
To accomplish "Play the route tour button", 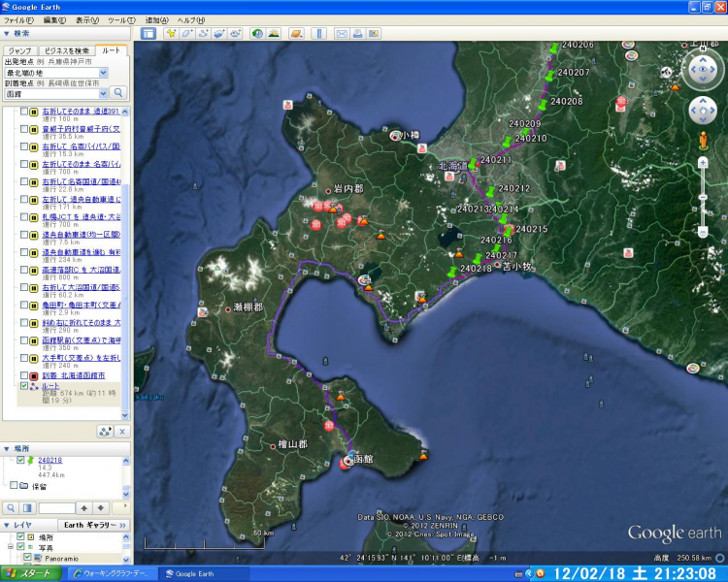I will coord(106,432).
